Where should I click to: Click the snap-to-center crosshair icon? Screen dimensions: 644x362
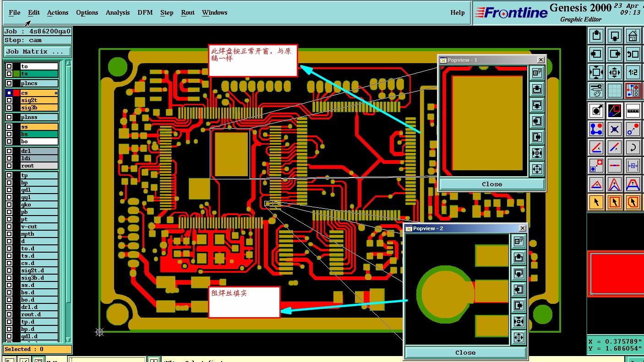(x=614, y=129)
